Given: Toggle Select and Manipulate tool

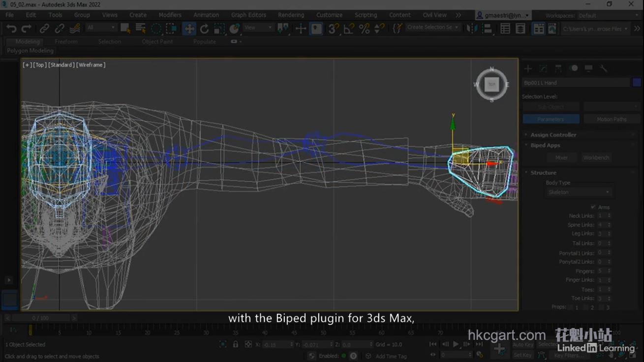Looking at the screenshot, I should [x=301, y=29].
